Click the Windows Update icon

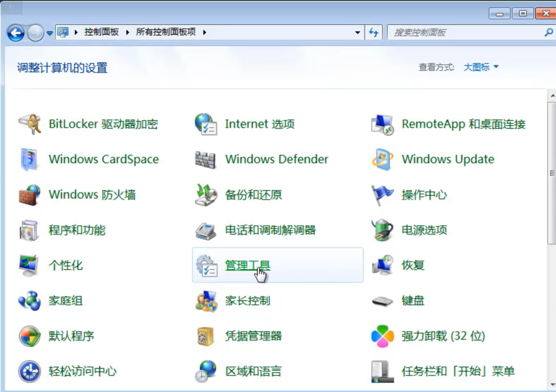tap(382, 160)
